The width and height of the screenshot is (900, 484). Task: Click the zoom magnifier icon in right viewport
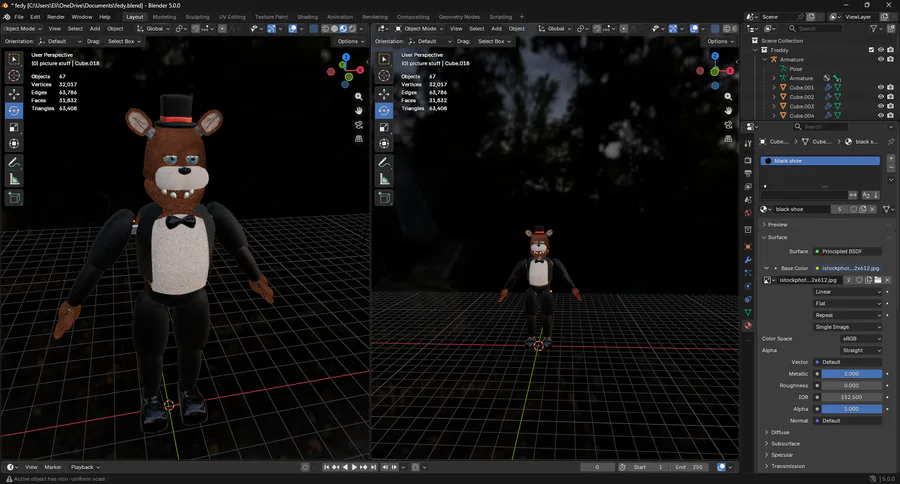coord(728,96)
